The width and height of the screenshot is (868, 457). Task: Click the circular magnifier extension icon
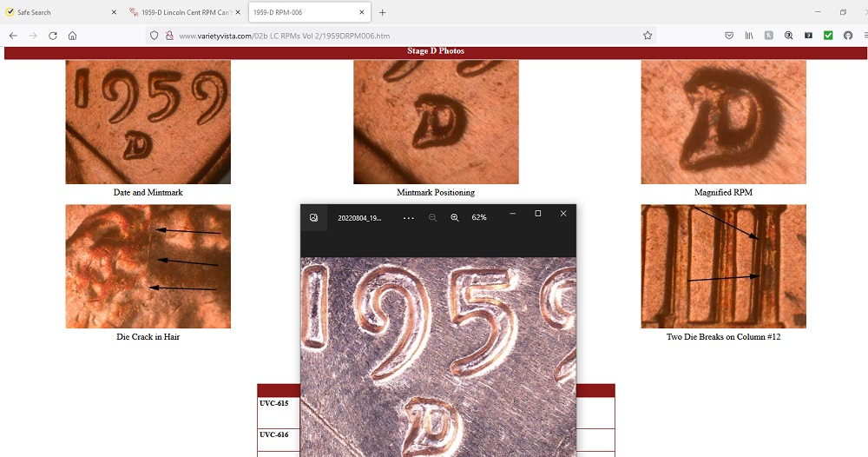788,36
